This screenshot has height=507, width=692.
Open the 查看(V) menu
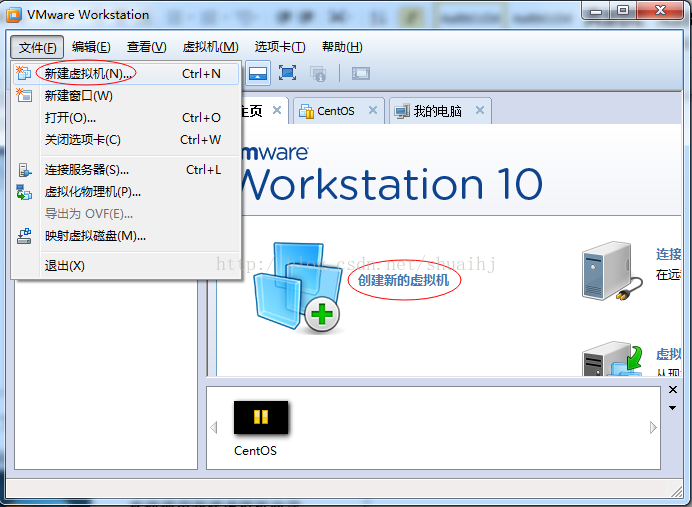(x=147, y=47)
